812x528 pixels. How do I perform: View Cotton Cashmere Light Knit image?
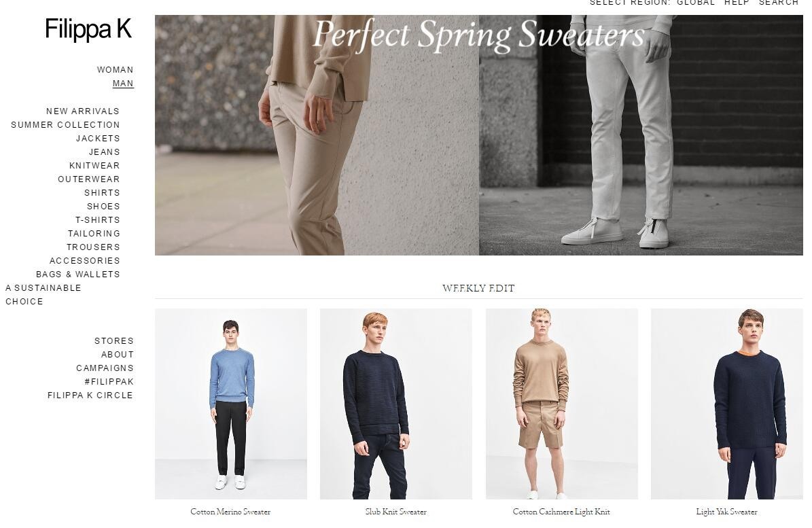pyautogui.click(x=562, y=404)
